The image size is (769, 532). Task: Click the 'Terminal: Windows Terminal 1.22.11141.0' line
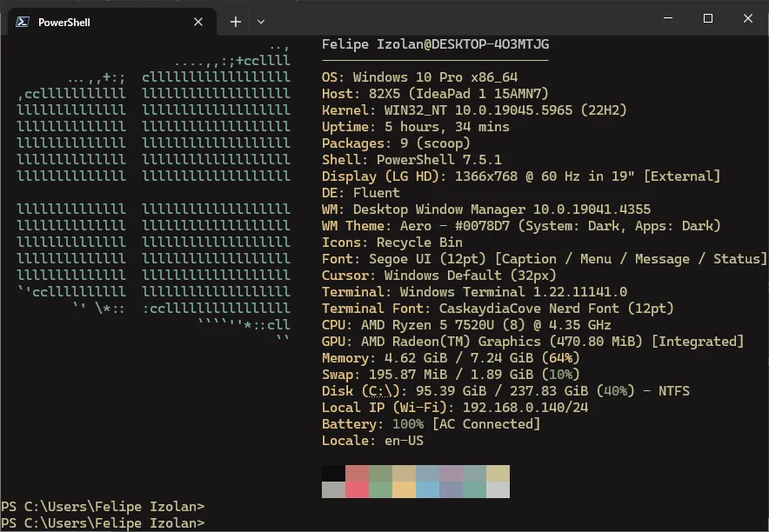474,292
